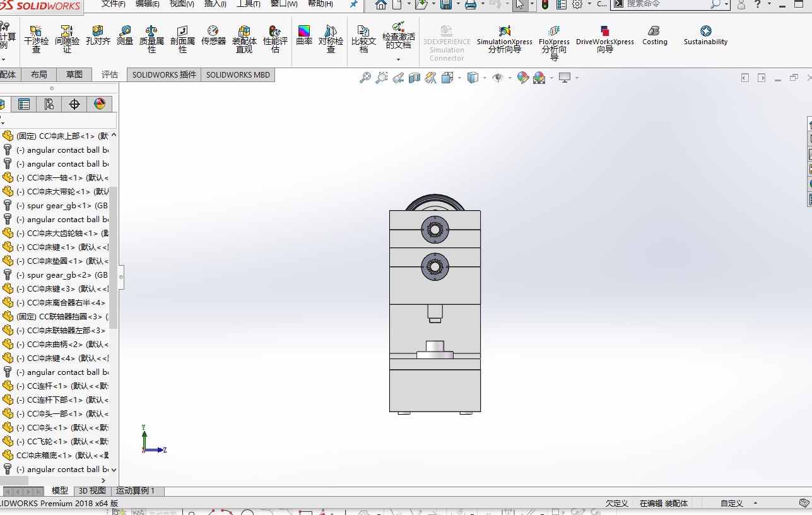Open DisplayManager tab icon in left panel
Screen dimensions: 812x515
100,104
